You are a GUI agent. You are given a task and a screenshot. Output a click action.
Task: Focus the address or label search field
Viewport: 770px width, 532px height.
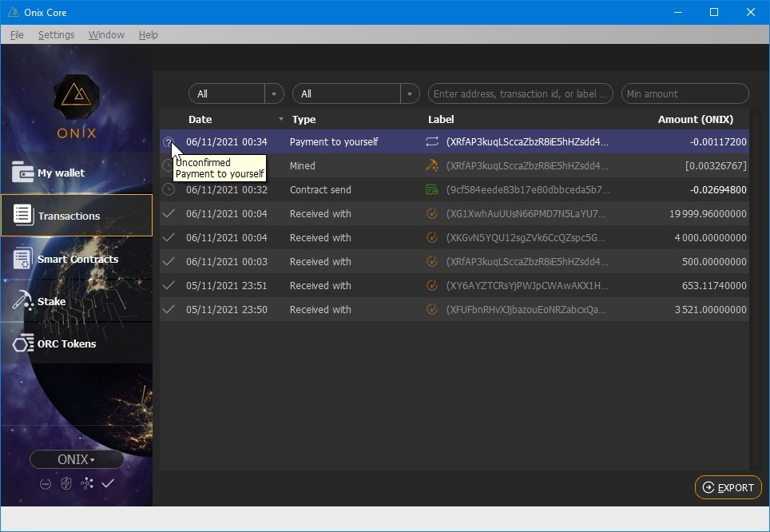(521, 93)
